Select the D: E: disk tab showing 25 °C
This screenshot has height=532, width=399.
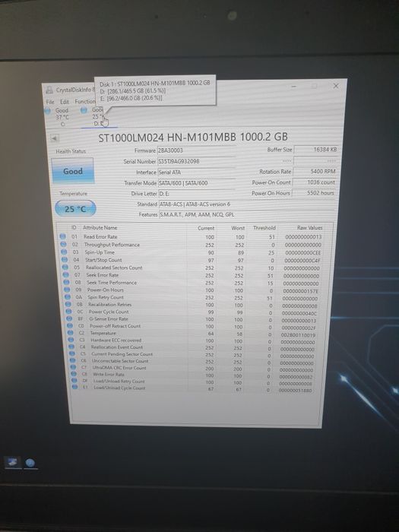click(x=97, y=117)
